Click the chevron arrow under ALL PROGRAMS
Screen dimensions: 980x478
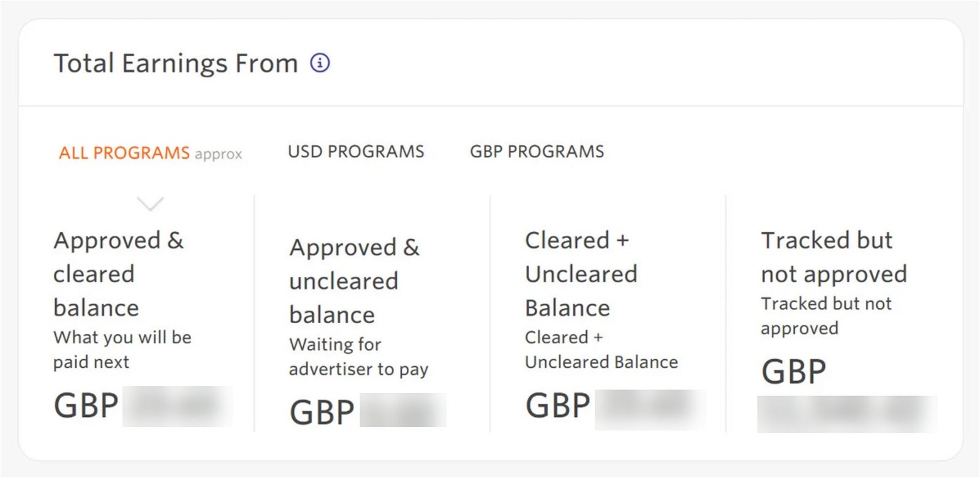pyautogui.click(x=150, y=203)
